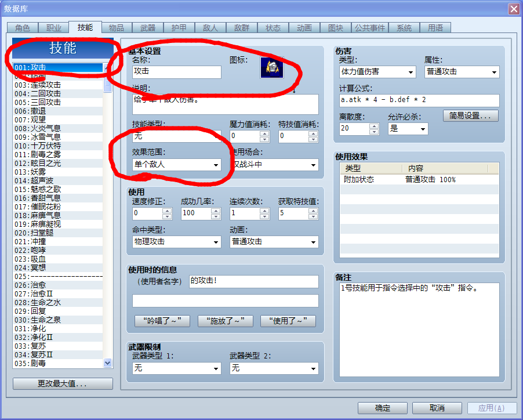Click the 更改最大值 button
Image resolution: width=523 pixels, height=420 pixels.
coord(63,383)
